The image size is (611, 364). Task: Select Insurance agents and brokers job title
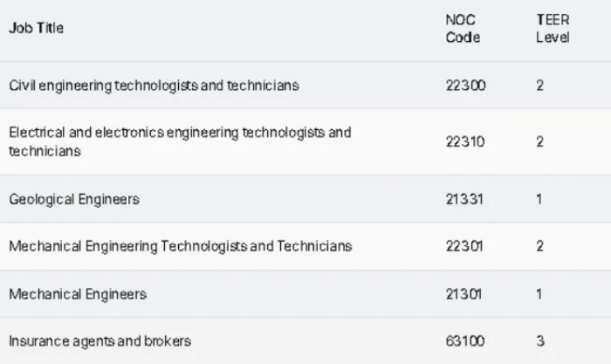100,340
